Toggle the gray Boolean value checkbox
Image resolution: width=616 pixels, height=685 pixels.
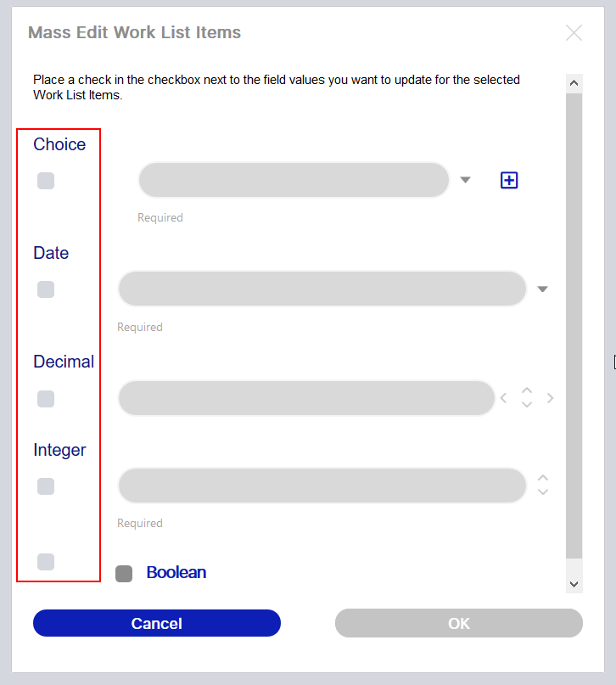coord(124,574)
